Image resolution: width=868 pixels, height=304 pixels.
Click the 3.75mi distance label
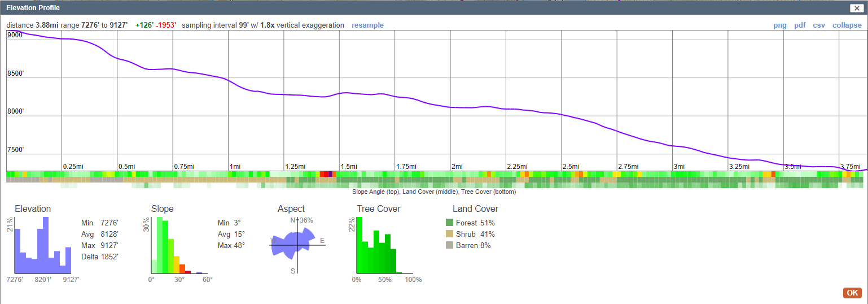(x=852, y=166)
